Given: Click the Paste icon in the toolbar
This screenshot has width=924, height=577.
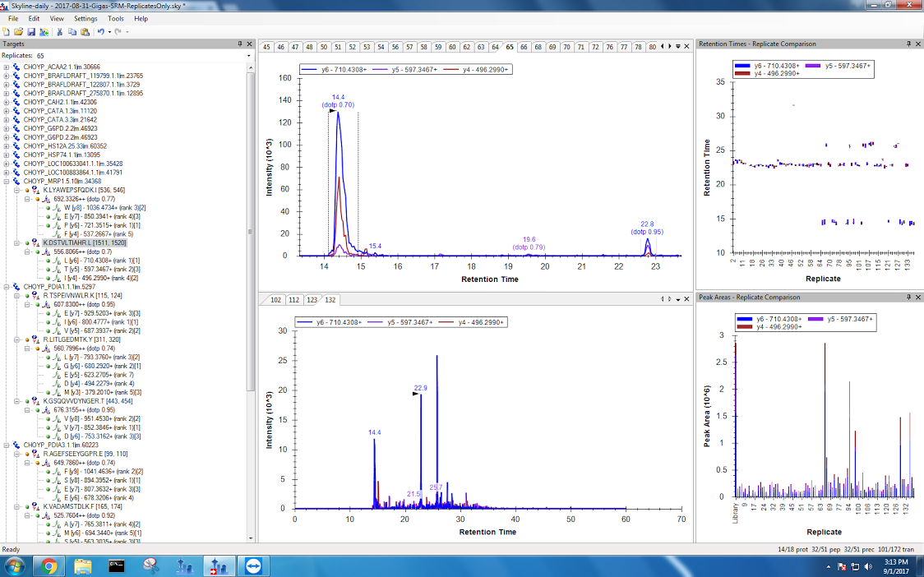Looking at the screenshot, I should [85, 32].
